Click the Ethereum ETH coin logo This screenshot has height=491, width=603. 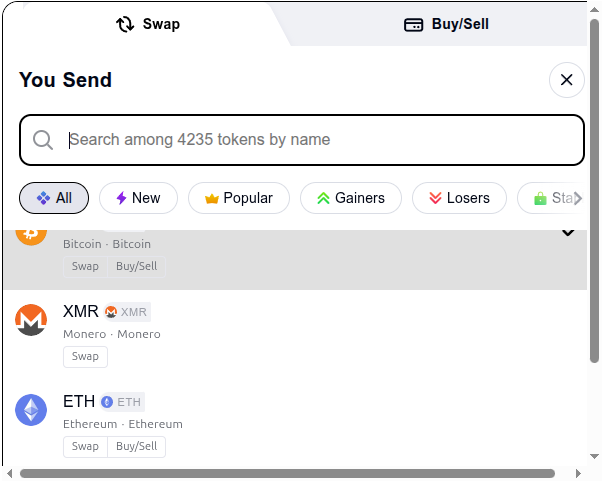coord(31,410)
